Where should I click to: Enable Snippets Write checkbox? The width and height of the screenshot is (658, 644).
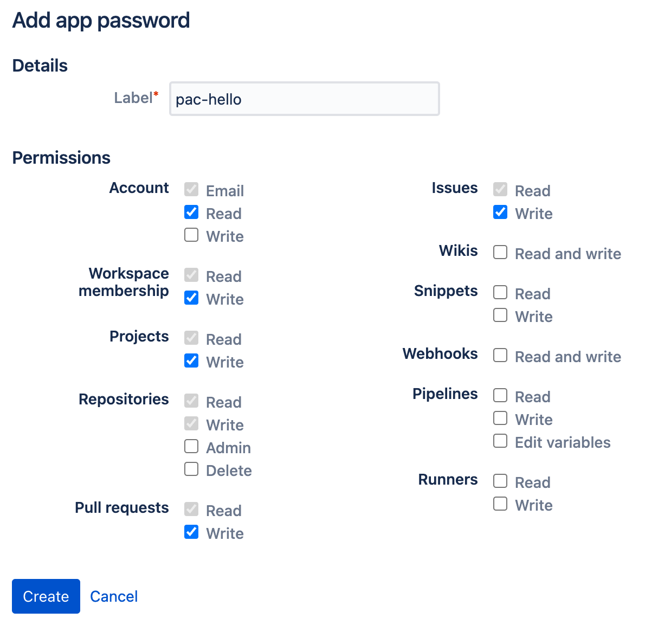(500, 315)
